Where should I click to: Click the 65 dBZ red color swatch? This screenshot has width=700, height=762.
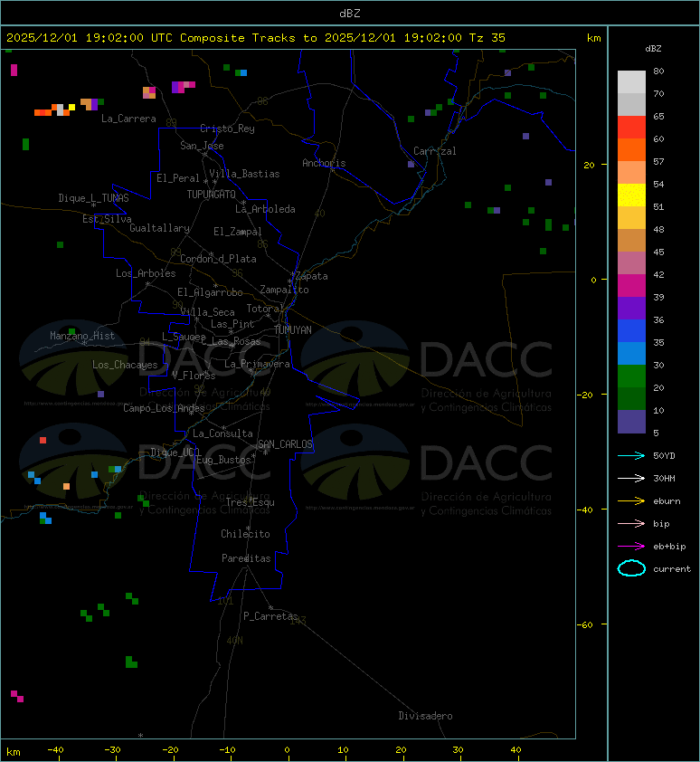pyautogui.click(x=631, y=128)
